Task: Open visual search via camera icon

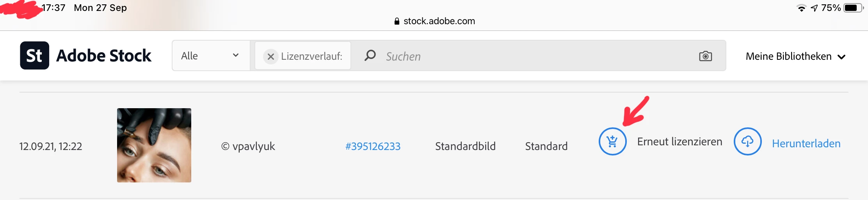Action: (705, 56)
